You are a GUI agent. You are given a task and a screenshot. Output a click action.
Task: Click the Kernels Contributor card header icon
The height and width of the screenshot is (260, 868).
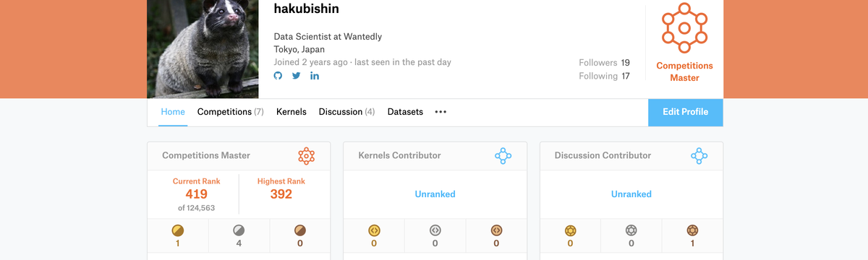(503, 155)
